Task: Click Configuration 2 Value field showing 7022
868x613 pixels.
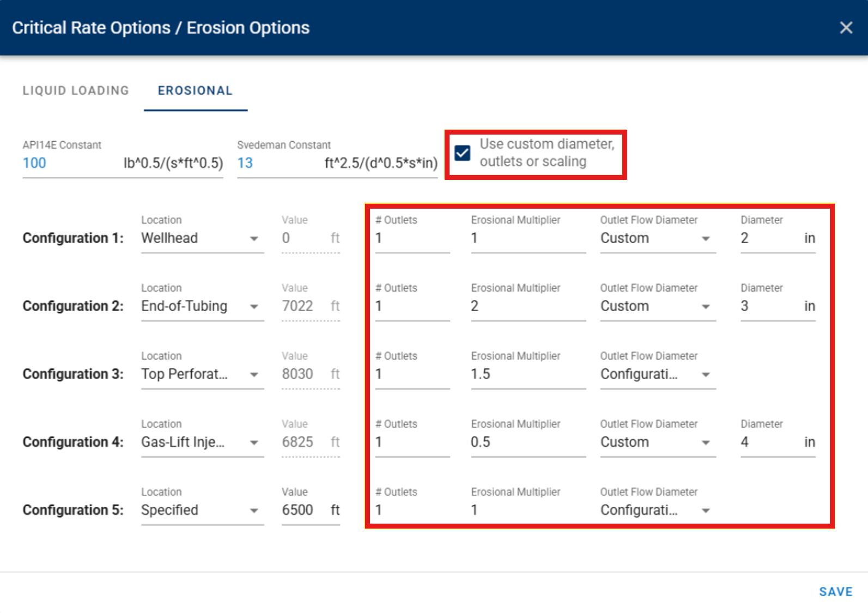Action: 311,306
